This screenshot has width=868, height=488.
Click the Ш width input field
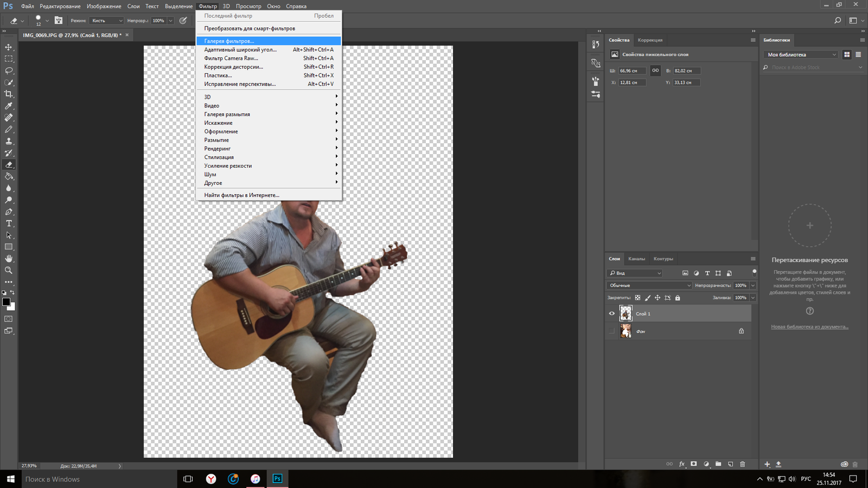coord(632,70)
